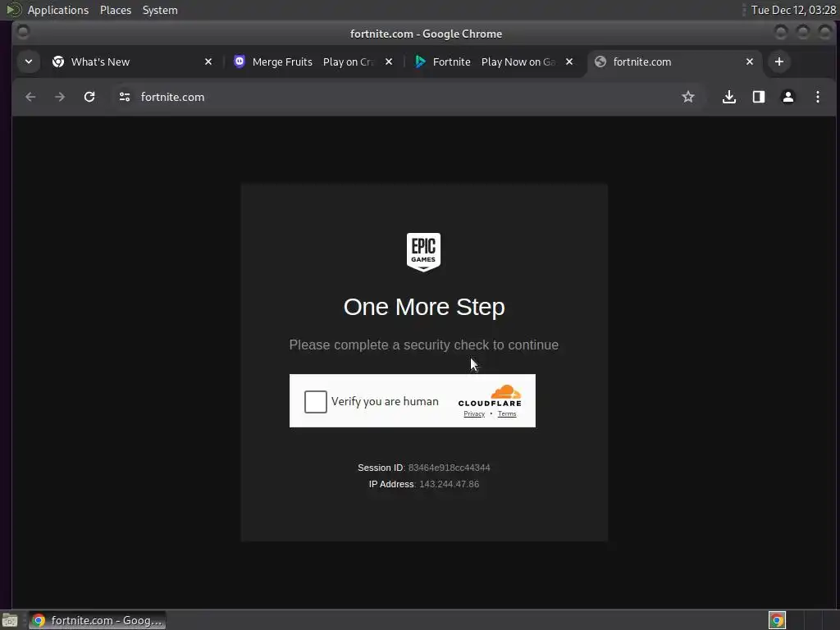Open the System menu
The image size is (840, 630).
[160, 10]
